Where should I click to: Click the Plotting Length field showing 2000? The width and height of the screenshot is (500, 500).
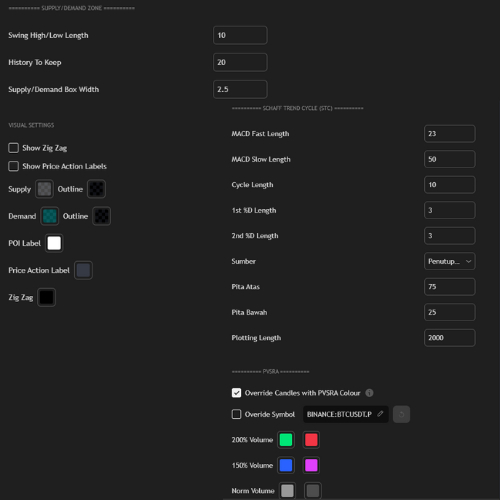point(450,338)
